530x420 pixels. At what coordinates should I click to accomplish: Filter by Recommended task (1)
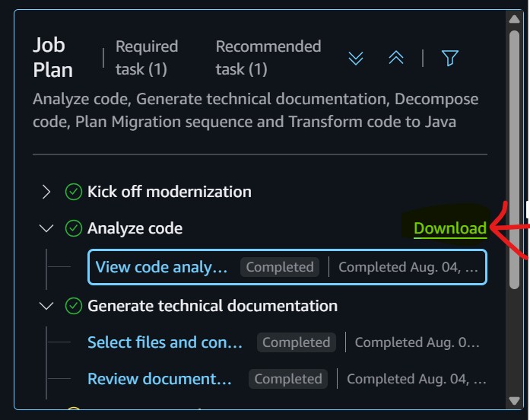268,58
